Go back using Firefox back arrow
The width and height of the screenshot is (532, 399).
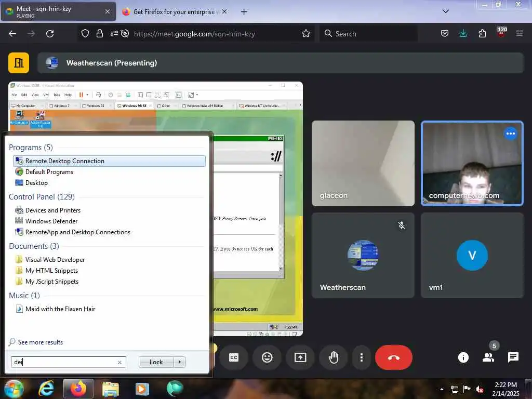pyautogui.click(x=12, y=34)
